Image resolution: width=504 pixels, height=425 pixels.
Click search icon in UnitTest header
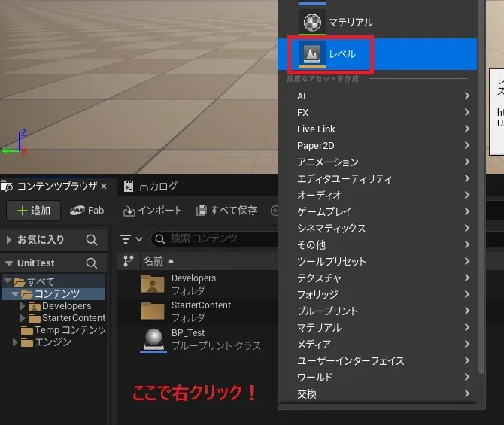(92, 263)
